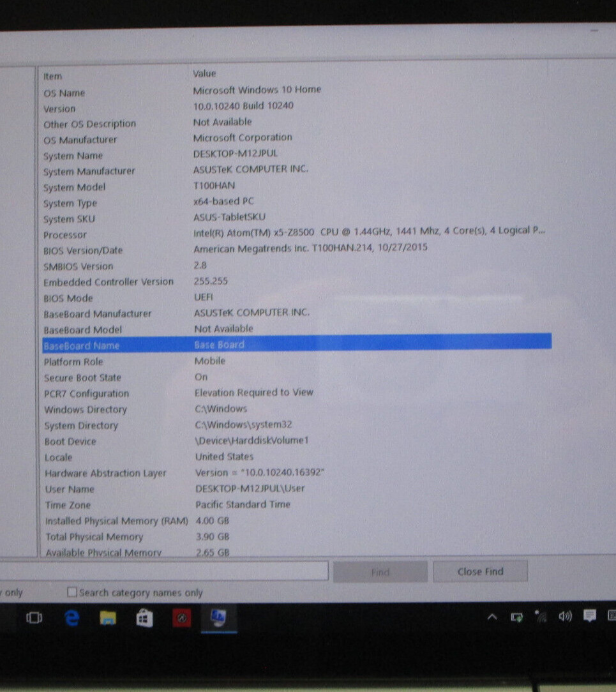The image size is (616, 692).
Task: Click the 'T100HAN' model value
Action: click(214, 185)
